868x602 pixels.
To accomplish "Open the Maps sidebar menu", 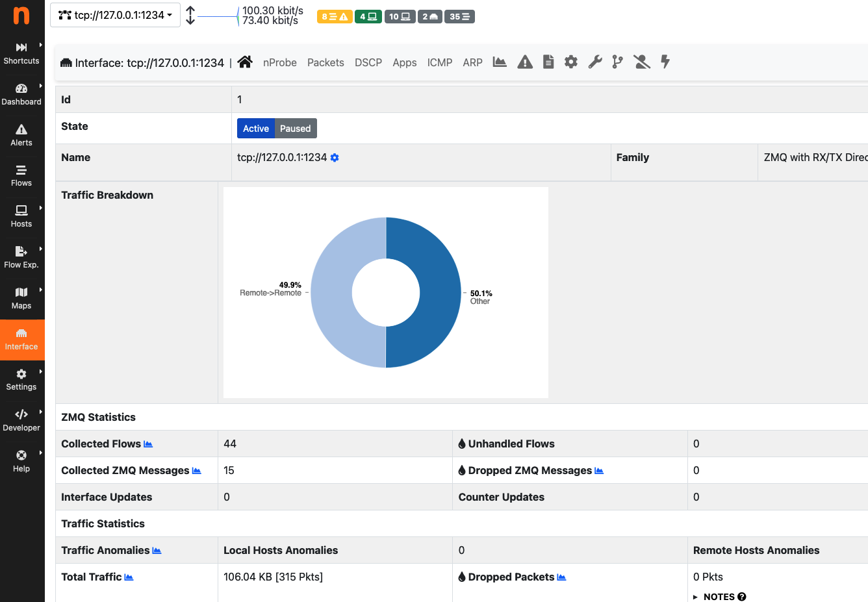I will tap(21, 299).
